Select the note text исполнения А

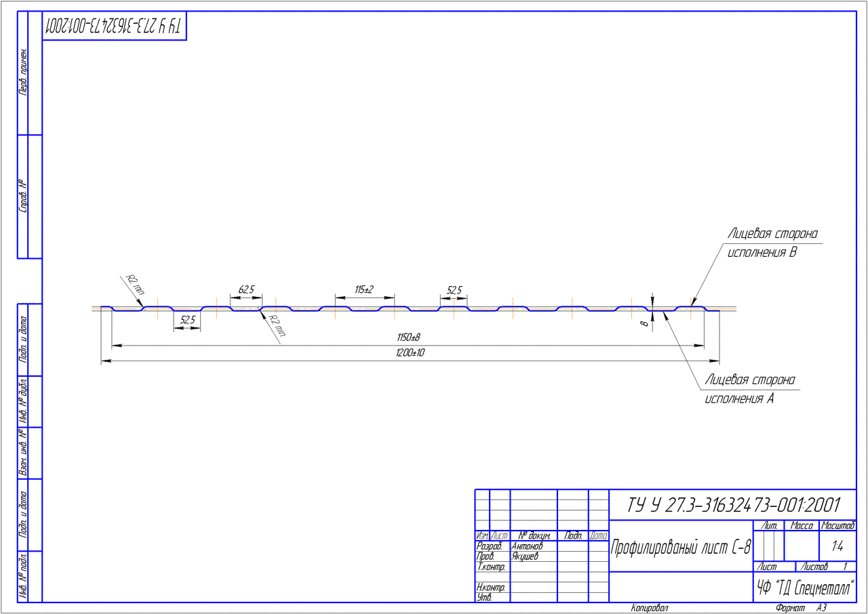(x=740, y=398)
